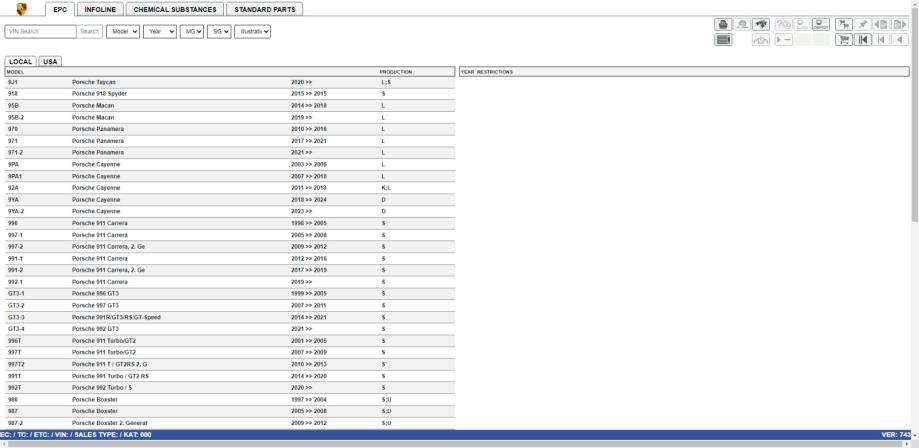Select the 971-2 Porsche Panamera row
The image size is (919, 448).
pyautogui.click(x=230, y=153)
